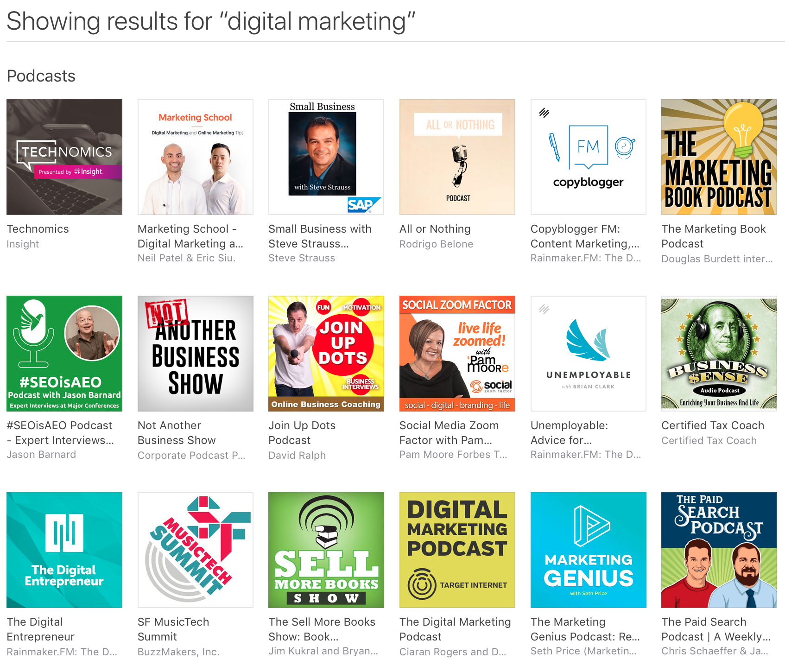This screenshot has width=785, height=672.
Task: Click The Paid Search Podcast title
Action: (x=716, y=629)
